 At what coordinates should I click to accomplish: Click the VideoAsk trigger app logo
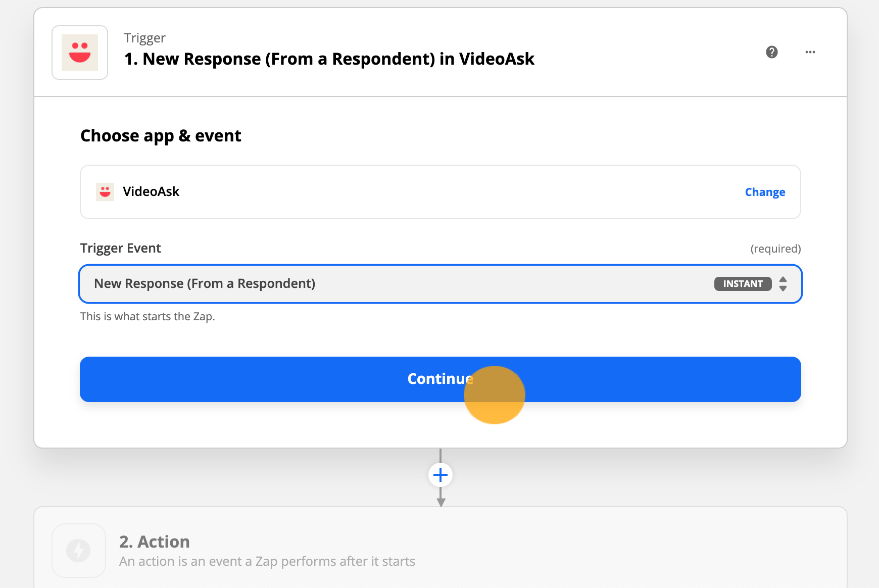(80, 53)
